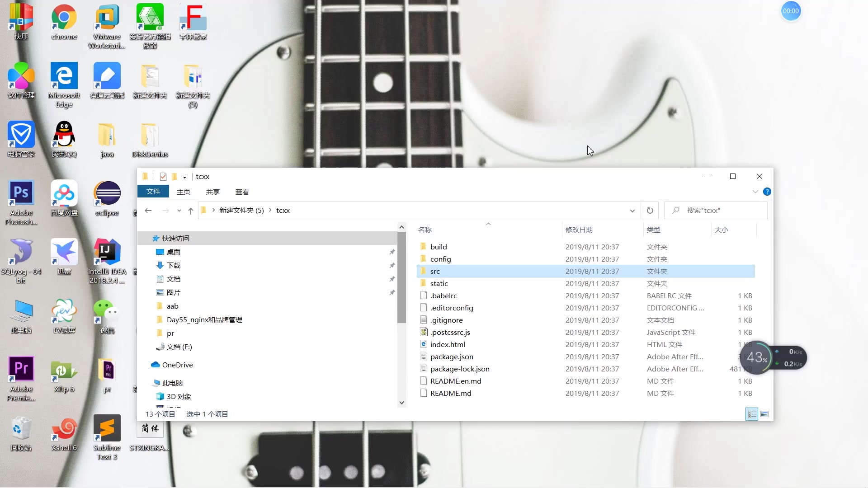Open the SQLyog 64 bit desktop icon

21,261
